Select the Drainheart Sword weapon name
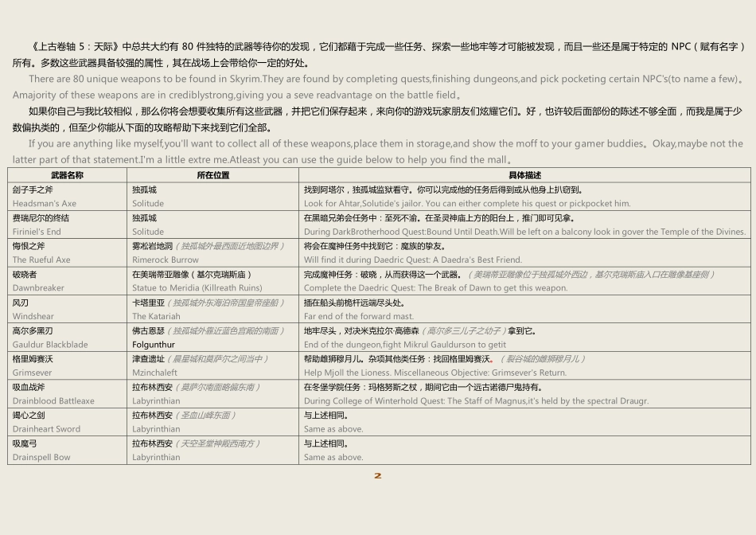The image size is (756, 535). click(46, 429)
